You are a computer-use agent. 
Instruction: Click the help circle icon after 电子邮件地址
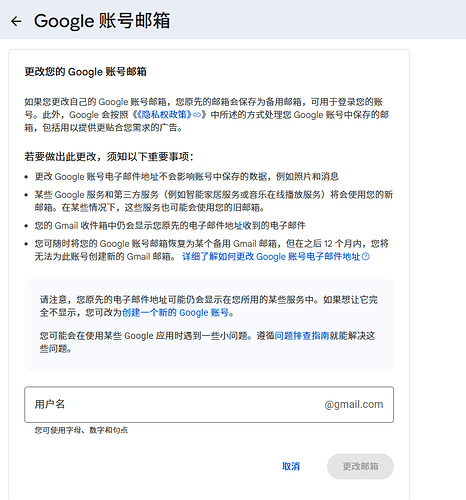pos(366,256)
